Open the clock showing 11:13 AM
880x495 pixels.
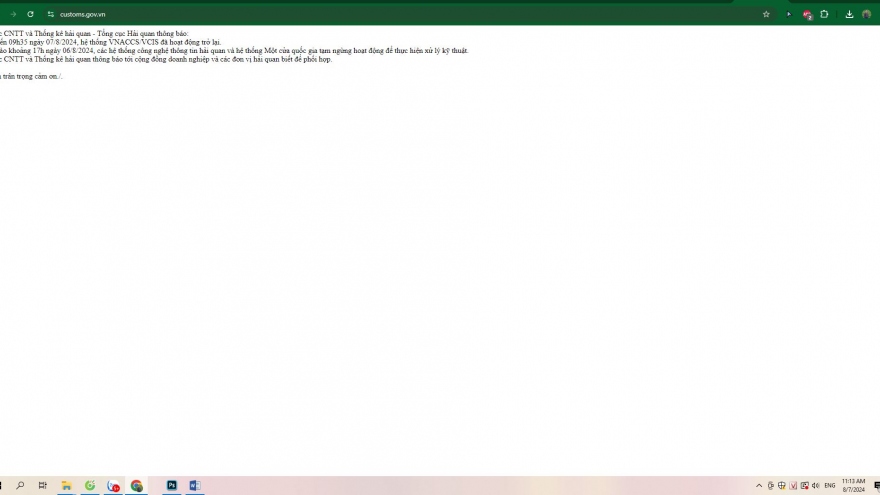pyautogui.click(x=853, y=485)
